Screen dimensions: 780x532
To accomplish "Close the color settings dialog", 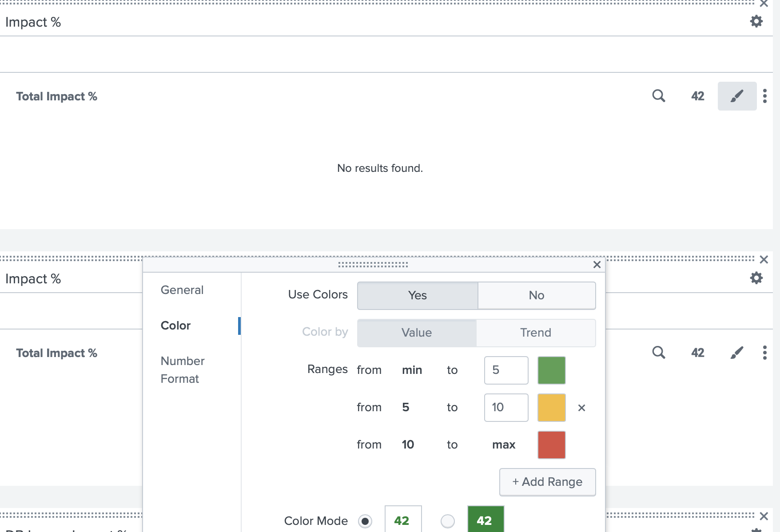I will coord(597,265).
